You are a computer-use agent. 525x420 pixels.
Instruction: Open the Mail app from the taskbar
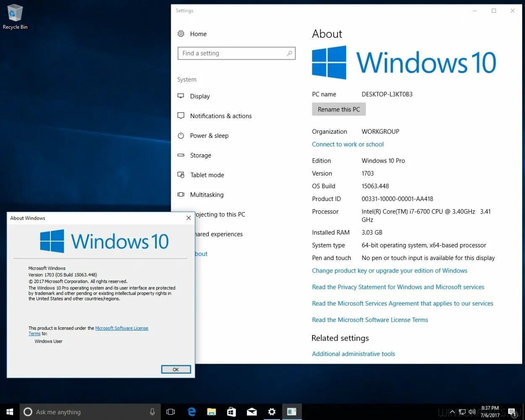[252, 412]
